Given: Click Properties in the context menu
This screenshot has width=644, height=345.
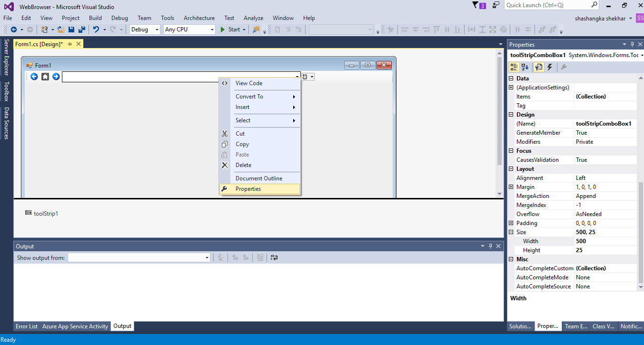Looking at the screenshot, I should tap(259, 189).
